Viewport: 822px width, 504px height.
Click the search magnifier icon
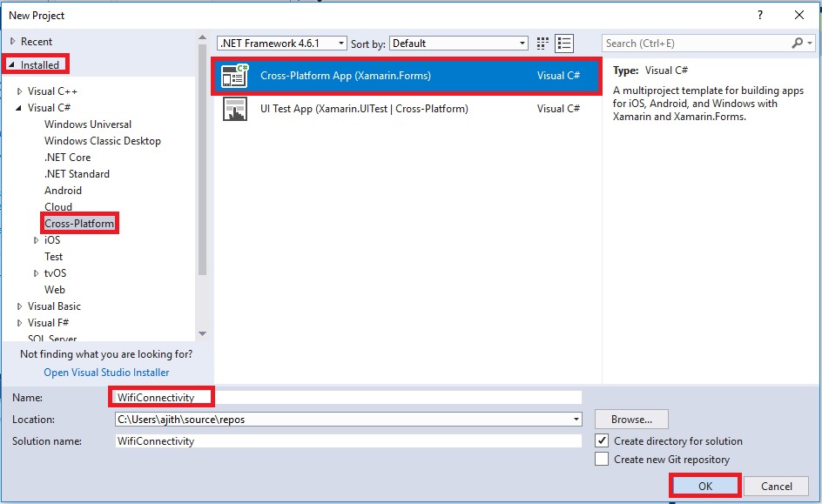(x=797, y=43)
